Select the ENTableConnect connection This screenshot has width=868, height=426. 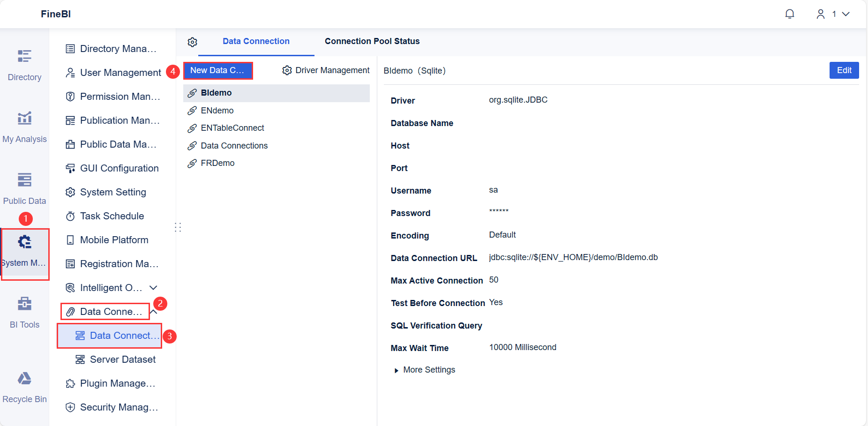(232, 127)
